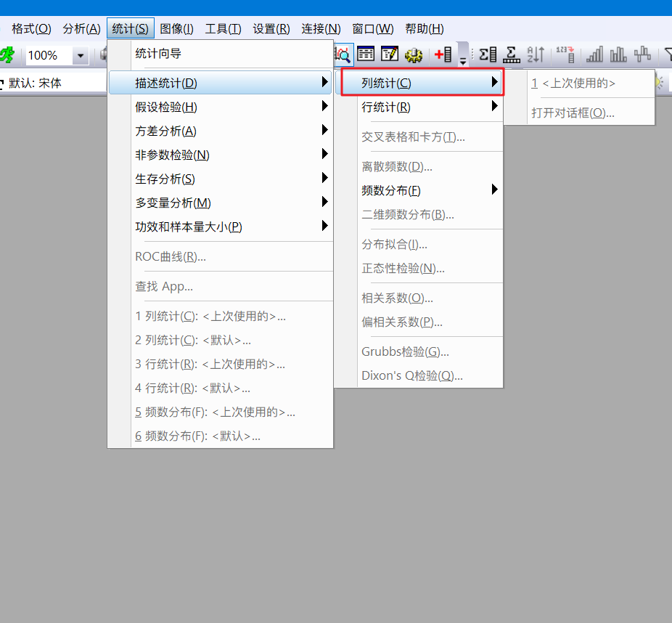This screenshot has height=623, width=672.
Task: Click the sort worksheet A-Z icon
Action: [x=535, y=54]
